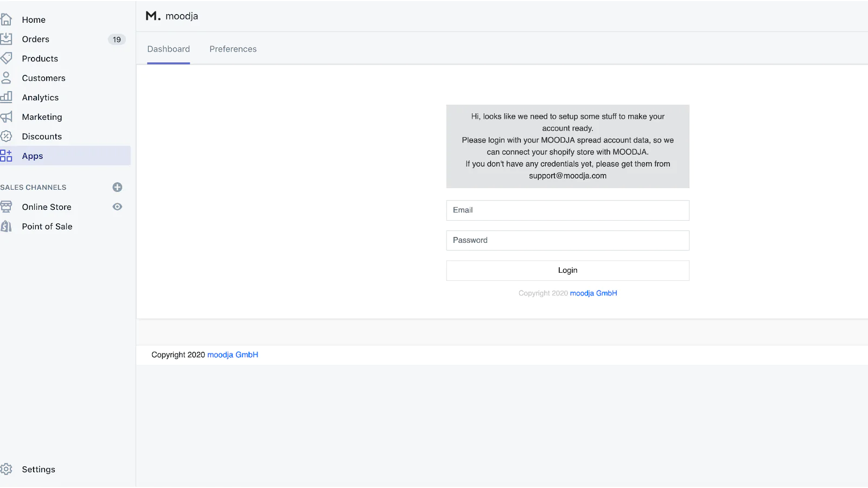This screenshot has width=868, height=488.
Task: Click the moodja M. logo
Action: click(x=153, y=16)
